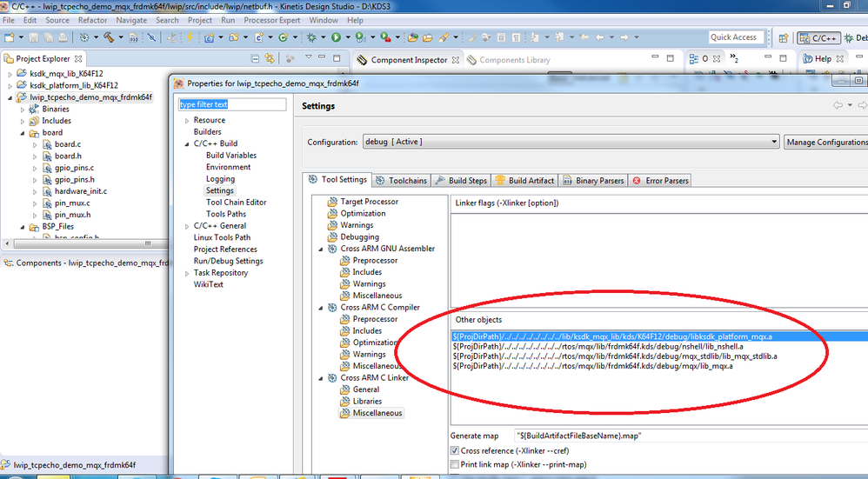Click the Save toolbar icon
This screenshot has height=479, width=868.
point(34,37)
